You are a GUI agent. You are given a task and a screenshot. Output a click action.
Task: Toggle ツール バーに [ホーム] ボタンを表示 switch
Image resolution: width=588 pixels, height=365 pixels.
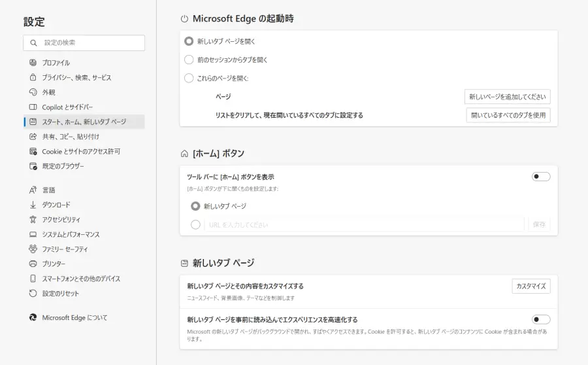[541, 177]
